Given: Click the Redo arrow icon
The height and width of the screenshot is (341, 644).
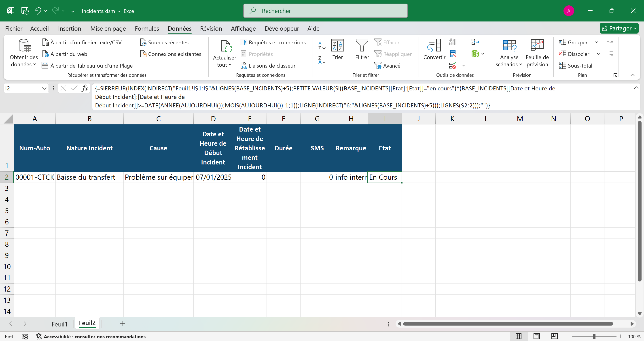Looking at the screenshot, I should click(55, 11).
